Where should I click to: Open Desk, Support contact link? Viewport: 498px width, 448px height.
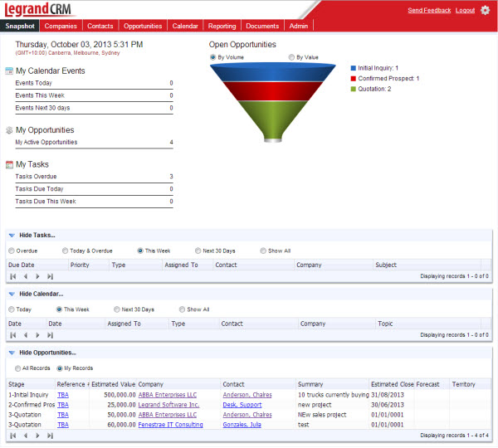pos(242,405)
